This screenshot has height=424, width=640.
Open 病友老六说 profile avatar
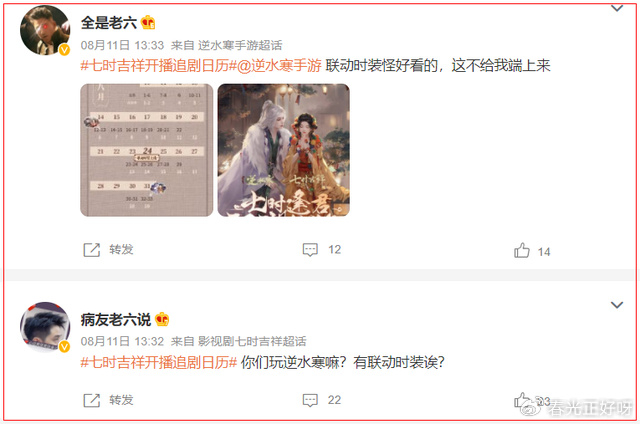[x=45, y=327]
